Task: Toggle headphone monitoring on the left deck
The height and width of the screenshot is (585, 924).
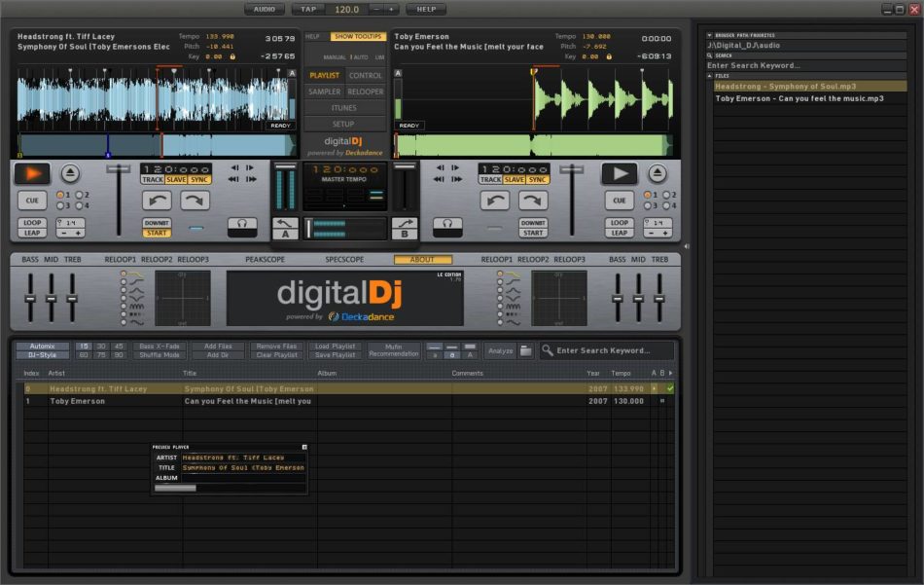Action: tap(242, 227)
